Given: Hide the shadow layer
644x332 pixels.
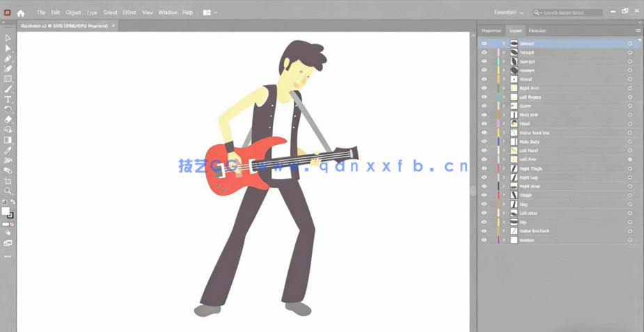Looking at the screenshot, I should coord(484,240).
